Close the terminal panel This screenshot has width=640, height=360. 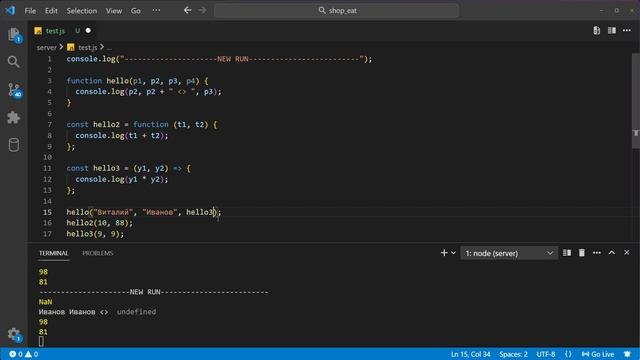coord(627,253)
